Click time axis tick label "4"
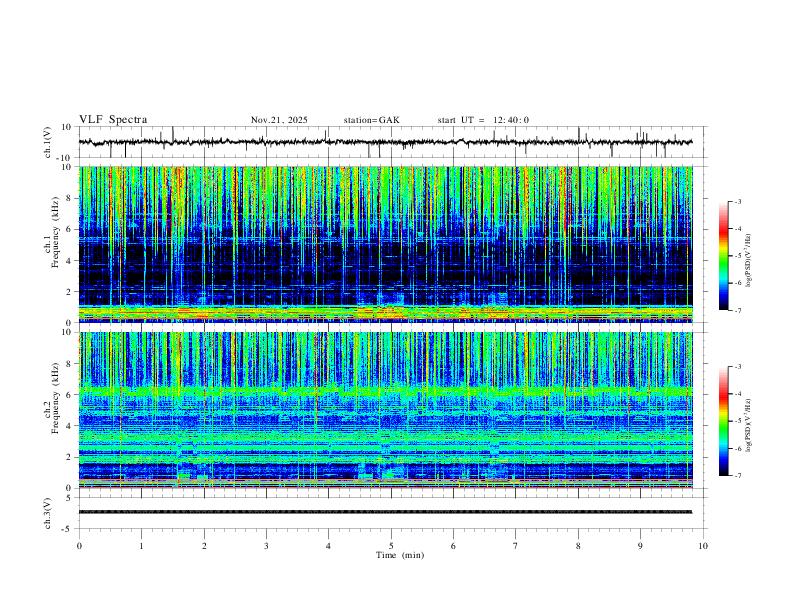Screen dimensions: 792x612 (329, 546)
